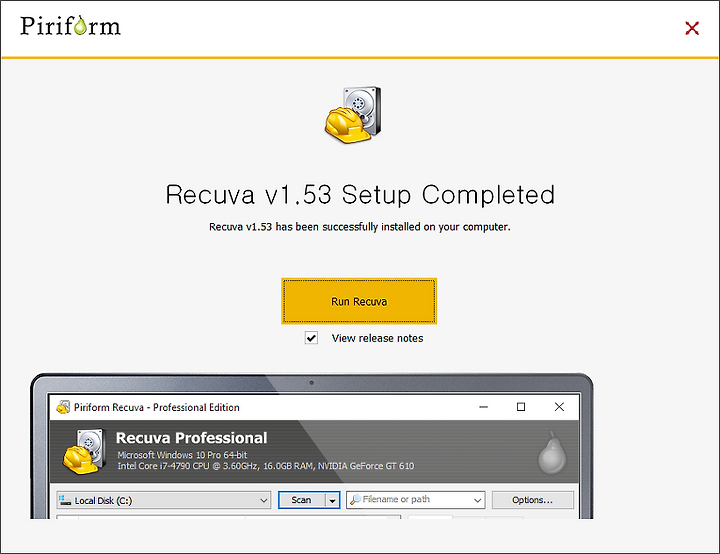Click the Run Recuva button

pos(359,301)
